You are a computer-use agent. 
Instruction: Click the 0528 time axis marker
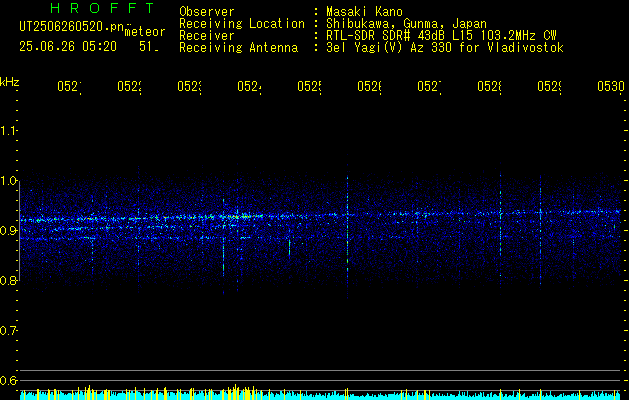pyautogui.click(x=489, y=86)
